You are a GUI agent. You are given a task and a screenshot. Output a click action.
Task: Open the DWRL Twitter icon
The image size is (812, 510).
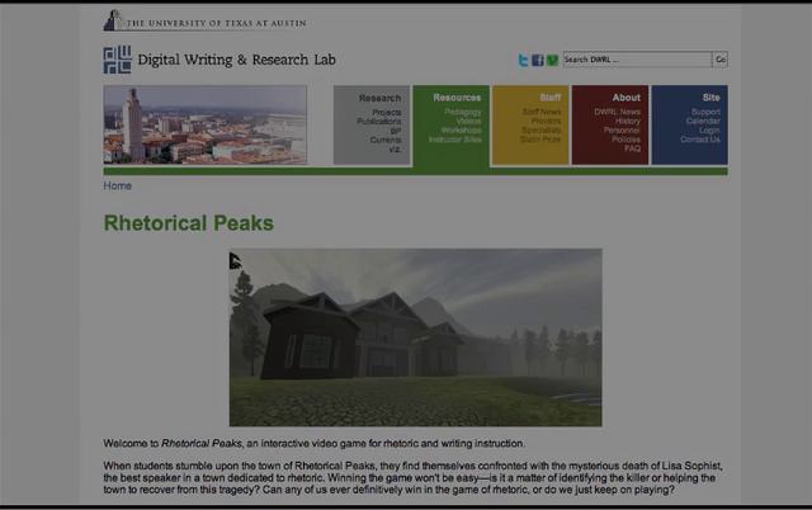pos(523,61)
